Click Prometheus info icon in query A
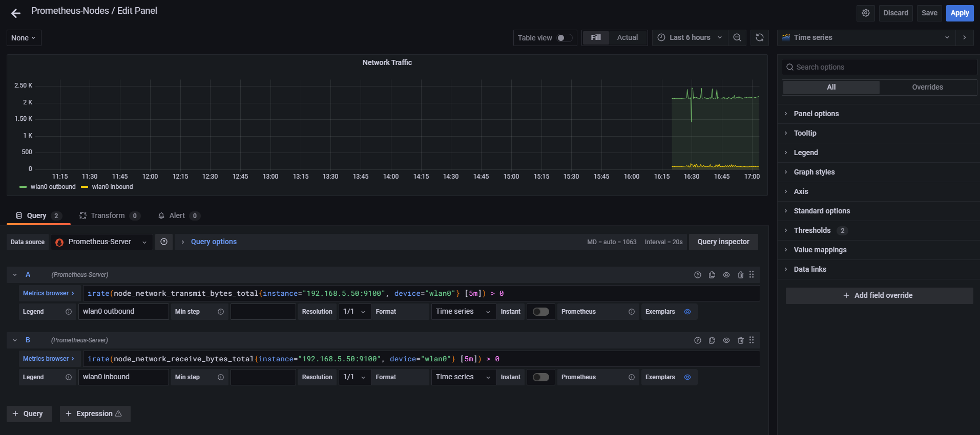Viewport: 980px width, 435px height. 632,312
